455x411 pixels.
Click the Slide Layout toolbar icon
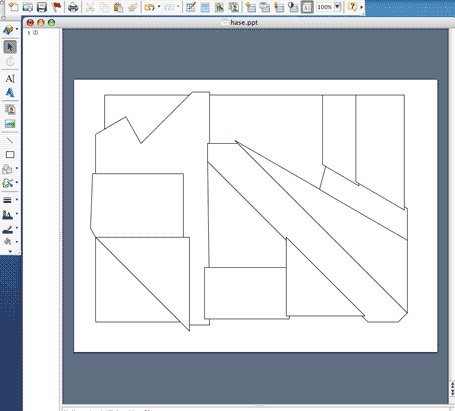tap(265, 7)
